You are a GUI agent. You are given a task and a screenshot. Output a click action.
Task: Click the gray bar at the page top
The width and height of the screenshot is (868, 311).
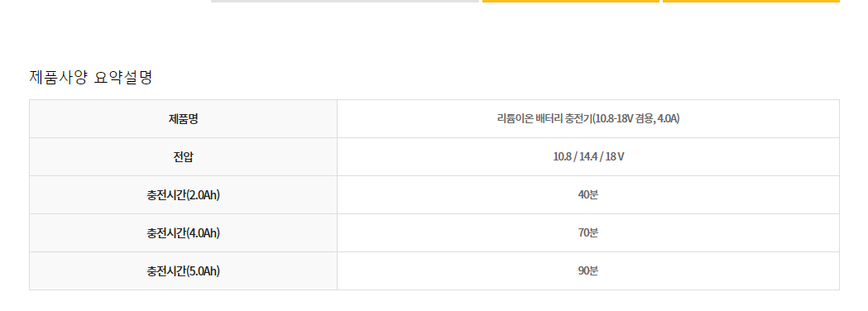[x=345, y=1]
